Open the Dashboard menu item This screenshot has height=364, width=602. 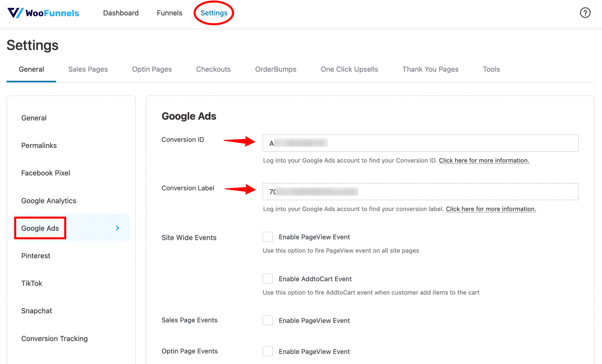pos(121,13)
